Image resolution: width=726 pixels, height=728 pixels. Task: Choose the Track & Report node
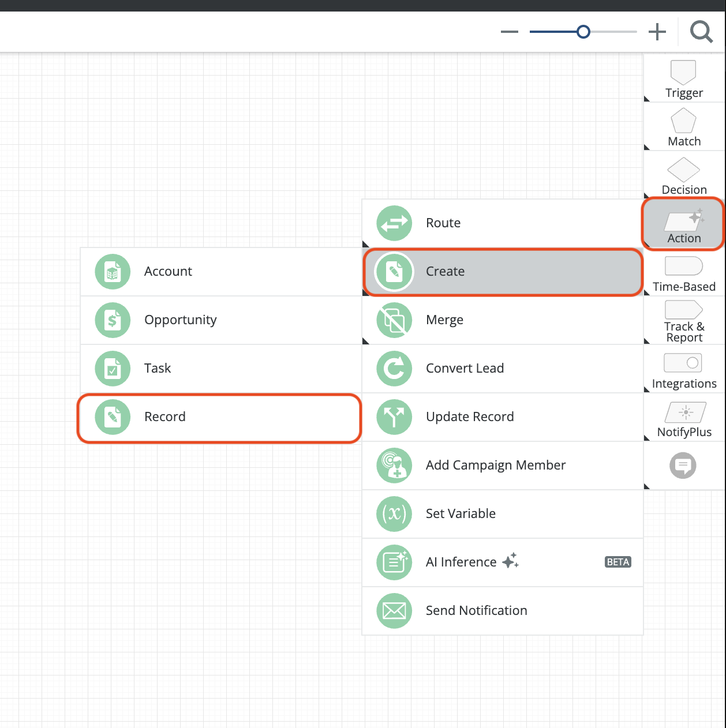point(684,321)
